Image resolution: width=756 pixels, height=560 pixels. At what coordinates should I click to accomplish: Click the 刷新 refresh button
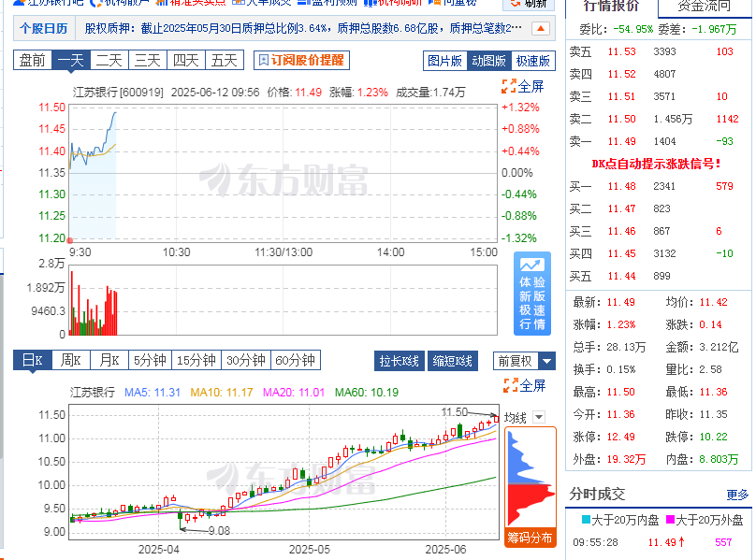point(529,4)
